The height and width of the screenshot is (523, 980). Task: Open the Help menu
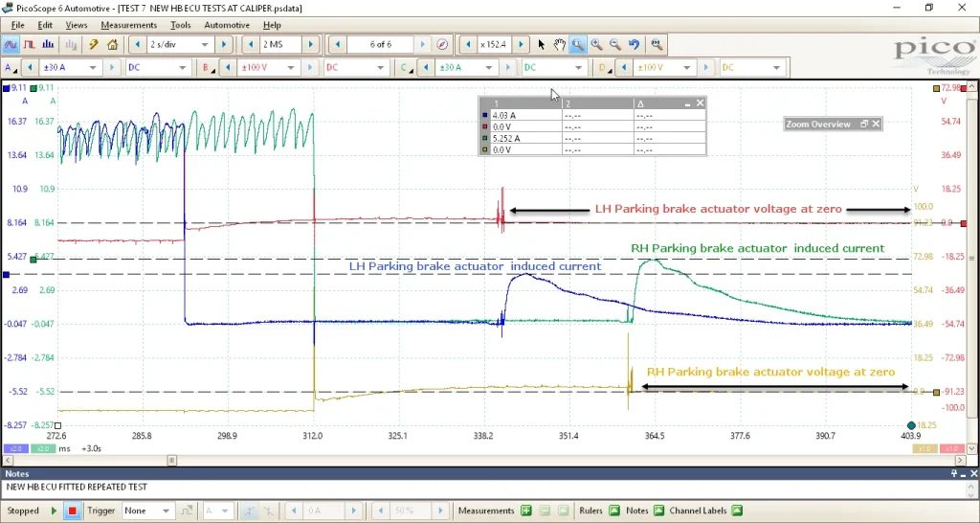point(272,25)
